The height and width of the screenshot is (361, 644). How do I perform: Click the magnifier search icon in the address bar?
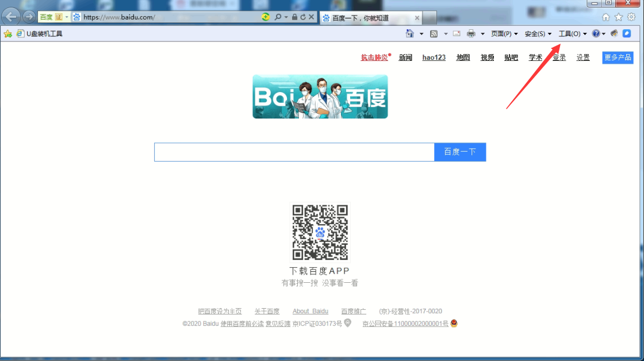pyautogui.click(x=278, y=17)
